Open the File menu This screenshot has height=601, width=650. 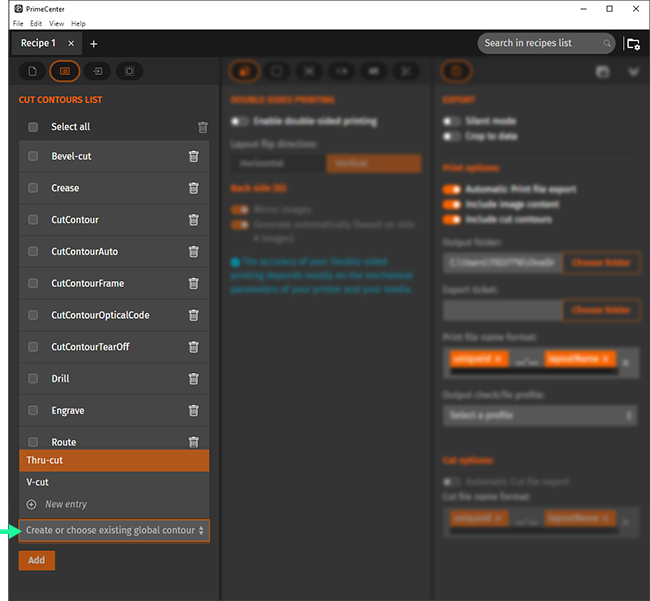(18, 23)
